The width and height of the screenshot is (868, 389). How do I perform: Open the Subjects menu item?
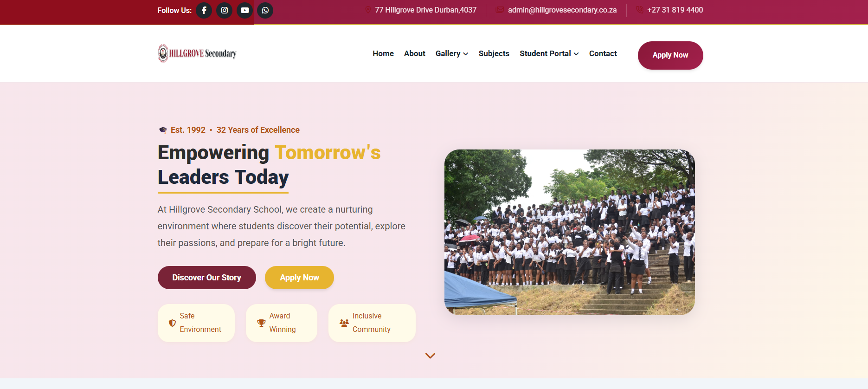pos(494,53)
